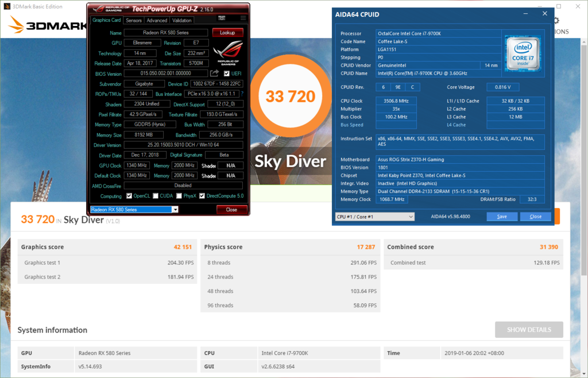This screenshot has height=378, width=588.
Task: Click the ROG logo image in GPU-Z
Action: pos(228,52)
